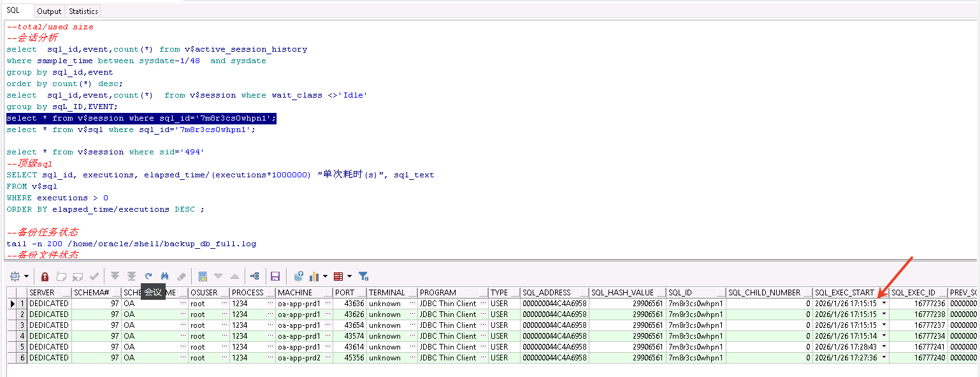
Task: Click the fetch last page icon
Action: pos(131,276)
